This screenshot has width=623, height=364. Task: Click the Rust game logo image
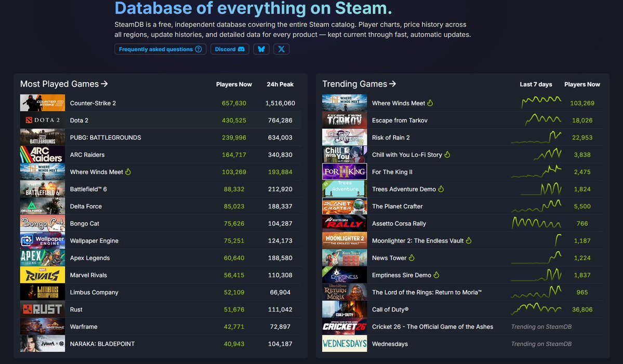pyautogui.click(x=43, y=309)
